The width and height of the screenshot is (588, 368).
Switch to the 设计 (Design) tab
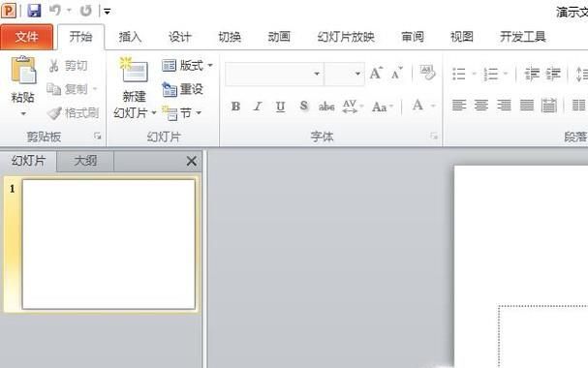[x=179, y=37]
